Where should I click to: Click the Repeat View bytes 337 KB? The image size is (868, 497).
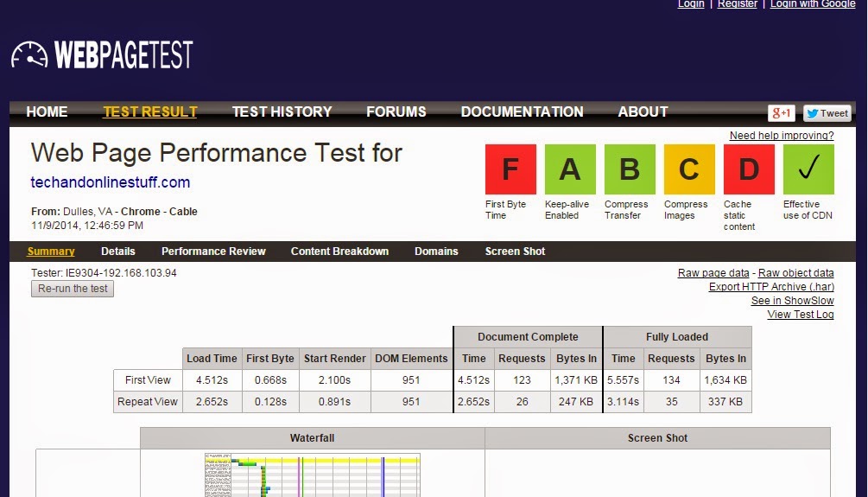point(725,402)
